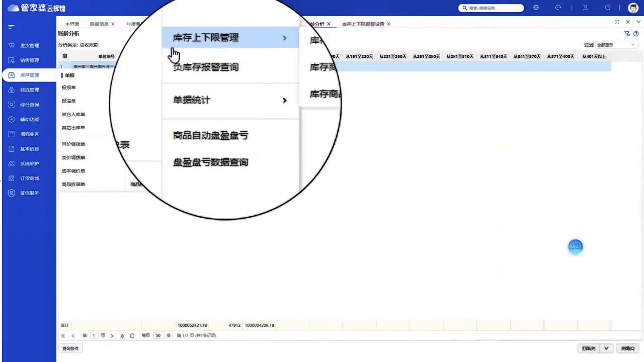Click the gear icon in the table header
The width and height of the screenshot is (644, 362).
[x=64, y=56]
